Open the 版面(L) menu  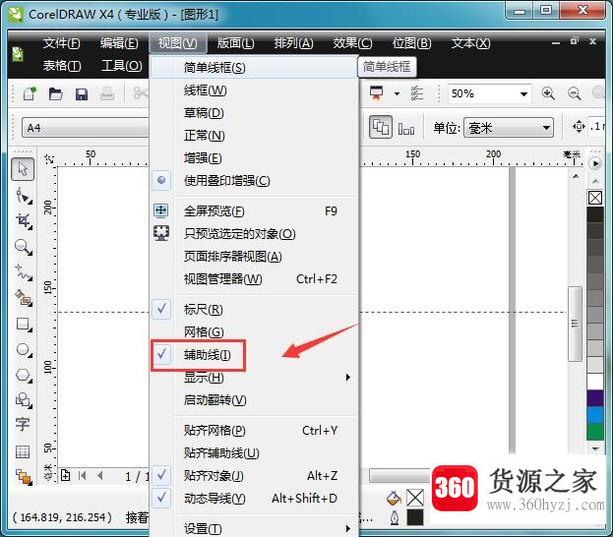point(235,43)
